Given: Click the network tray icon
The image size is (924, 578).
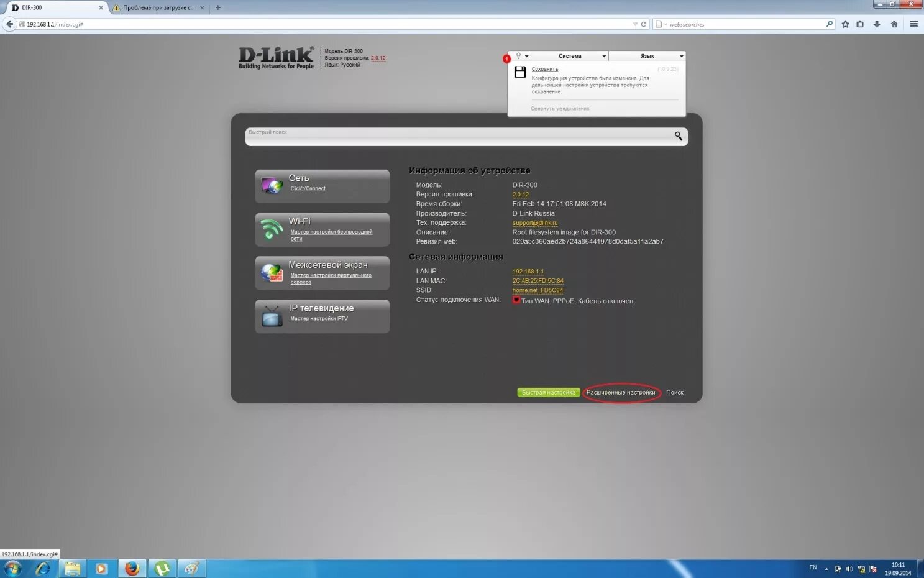Looking at the screenshot, I should pyautogui.click(x=861, y=569).
